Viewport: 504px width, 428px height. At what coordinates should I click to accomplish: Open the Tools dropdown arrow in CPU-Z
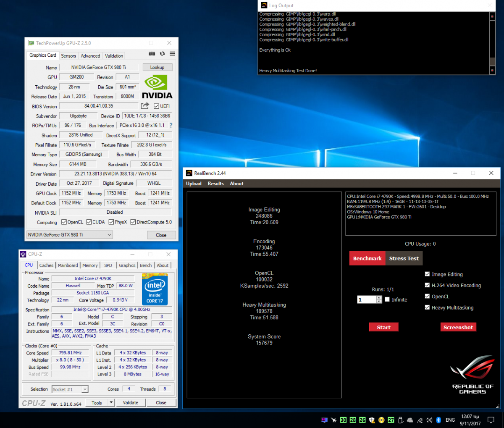[111, 402]
